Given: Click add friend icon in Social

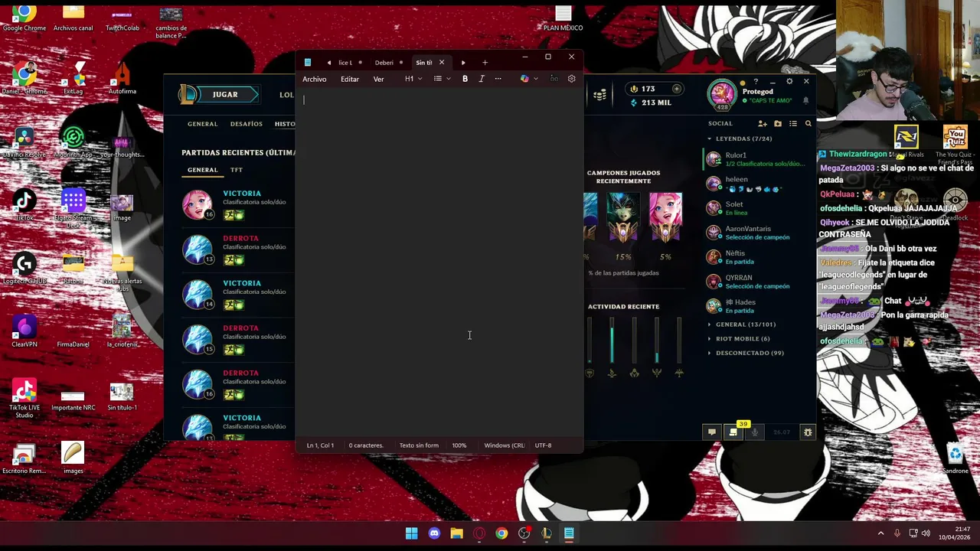Looking at the screenshot, I should (x=763, y=123).
